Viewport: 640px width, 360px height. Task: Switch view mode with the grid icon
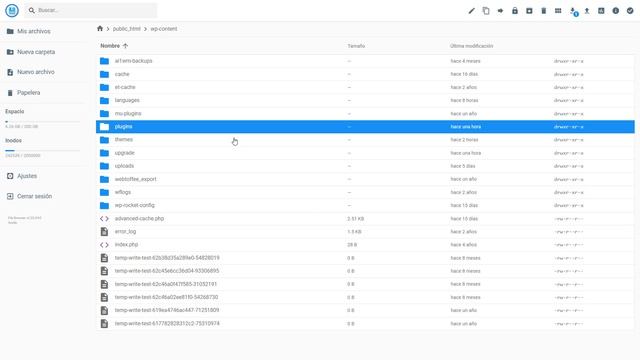pyautogui.click(x=558, y=11)
